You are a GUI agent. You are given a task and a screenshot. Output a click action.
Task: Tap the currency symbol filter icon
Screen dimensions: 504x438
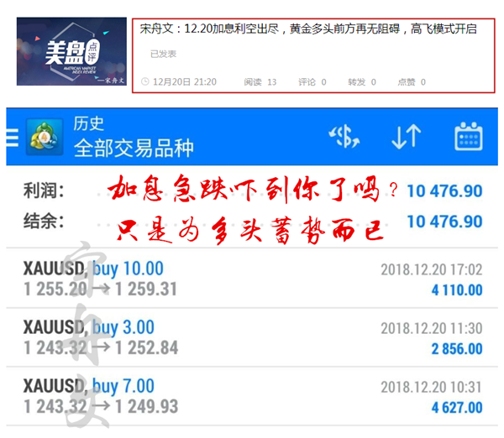pyautogui.click(x=344, y=137)
